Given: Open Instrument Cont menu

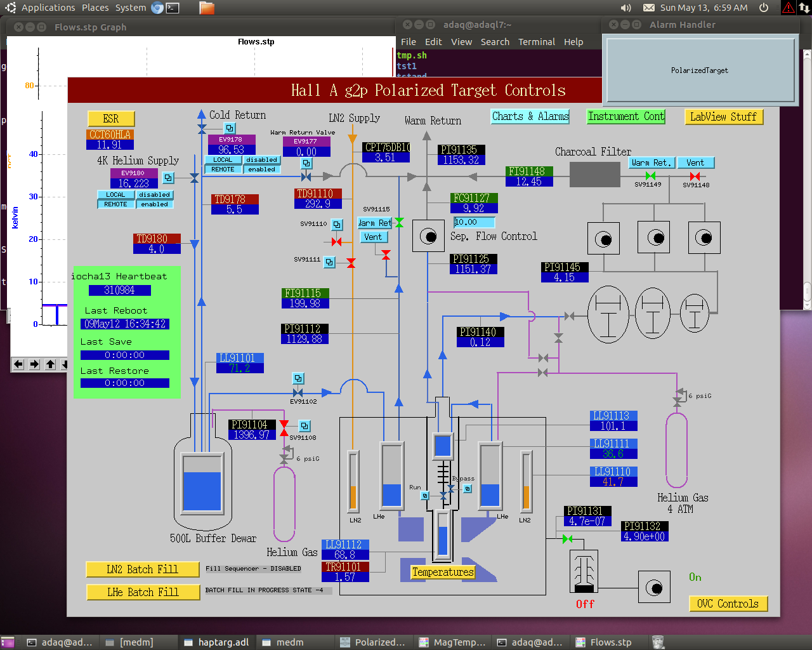Looking at the screenshot, I should coord(626,116).
